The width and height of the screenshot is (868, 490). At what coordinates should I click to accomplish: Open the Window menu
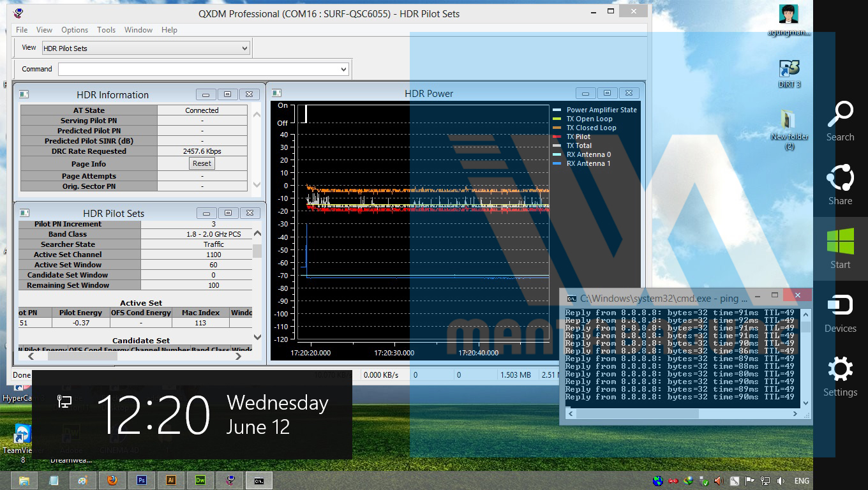(x=138, y=30)
